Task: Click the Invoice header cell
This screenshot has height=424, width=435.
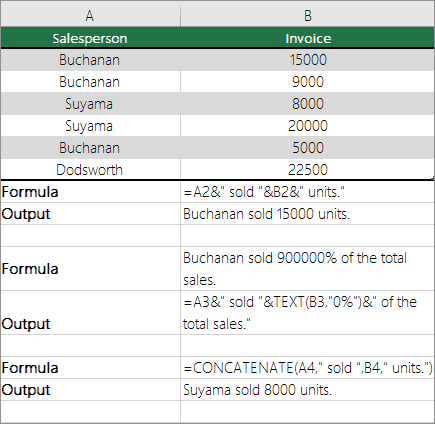Action: [307, 38]
